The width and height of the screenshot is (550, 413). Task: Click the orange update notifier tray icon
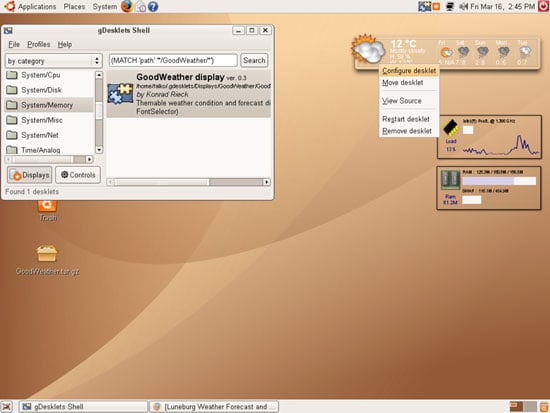pos(436,6)
